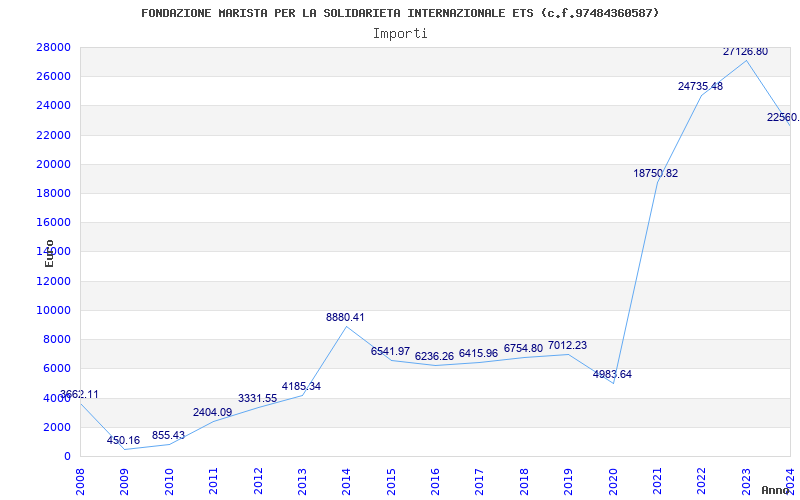Click the x-axis year 2010
The width and height of the screenshot is (800, 500).
169,481
